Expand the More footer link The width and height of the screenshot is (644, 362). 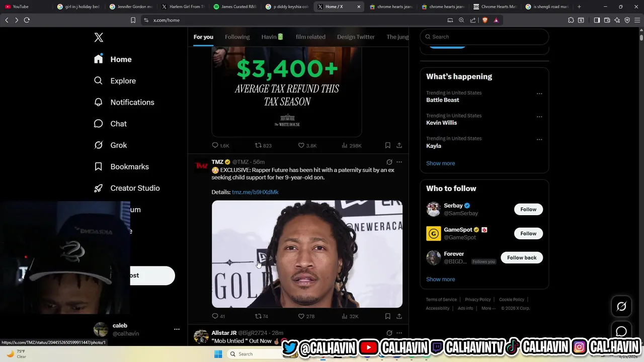point(488,308)
